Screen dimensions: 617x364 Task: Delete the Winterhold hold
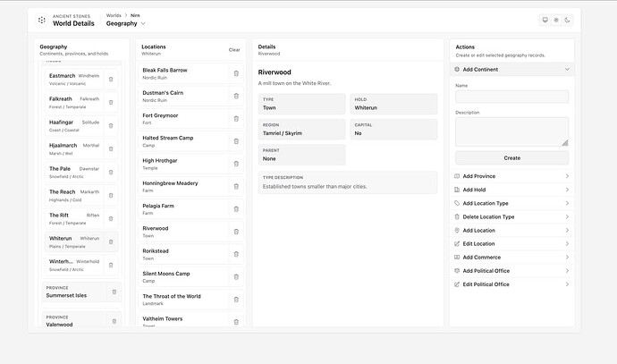pos(111,265)
